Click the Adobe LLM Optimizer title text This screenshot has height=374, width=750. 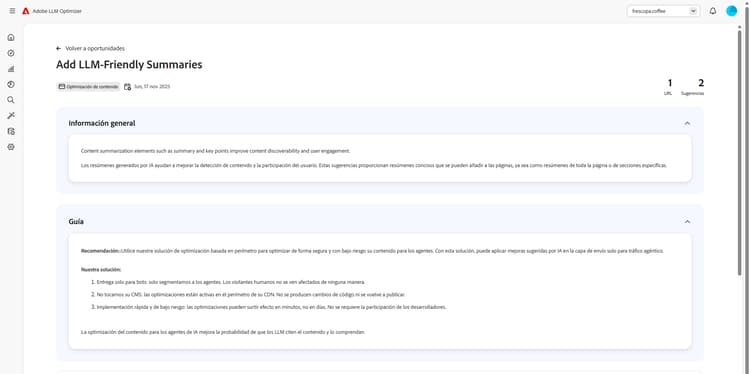point(57,11)
